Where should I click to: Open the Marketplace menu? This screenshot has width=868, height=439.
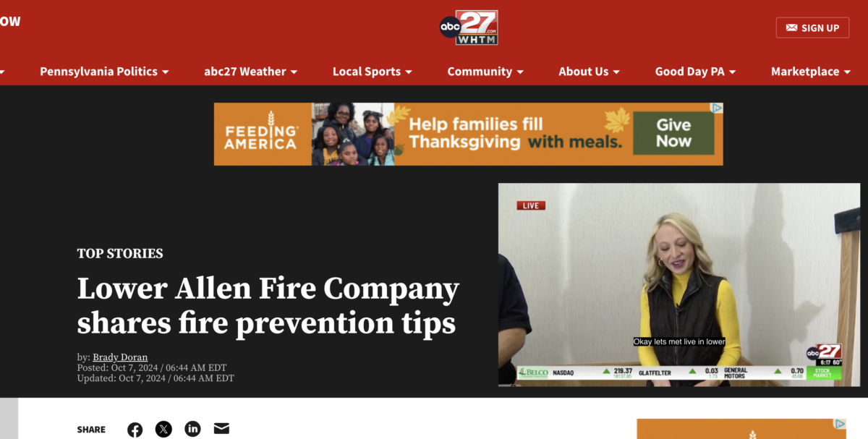tap(811, 72)
